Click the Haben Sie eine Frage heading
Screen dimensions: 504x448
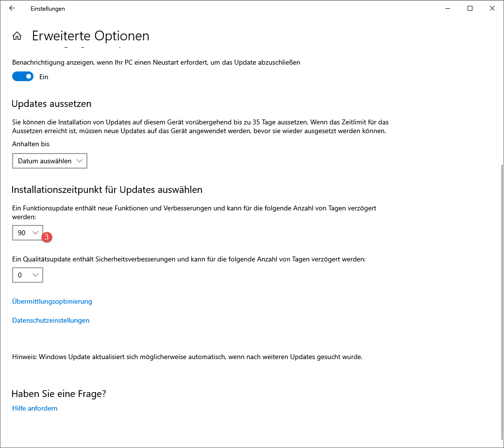(x=59, y=394)
